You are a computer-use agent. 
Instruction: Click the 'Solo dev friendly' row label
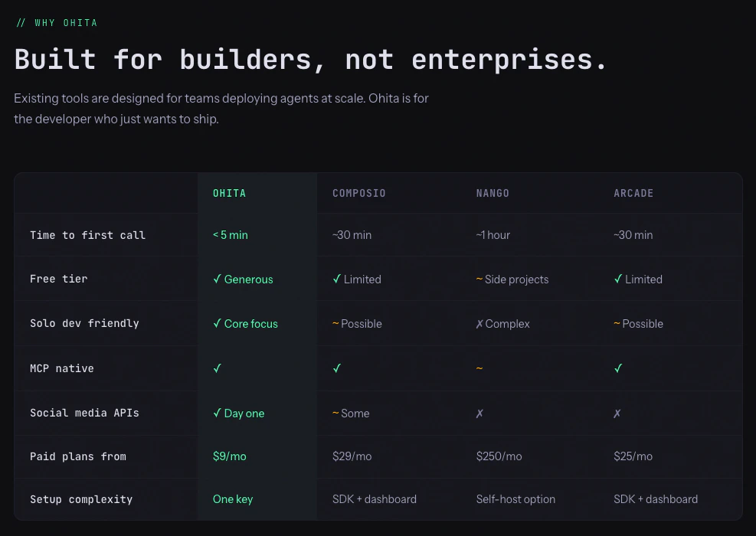click(x=84, y=323)
